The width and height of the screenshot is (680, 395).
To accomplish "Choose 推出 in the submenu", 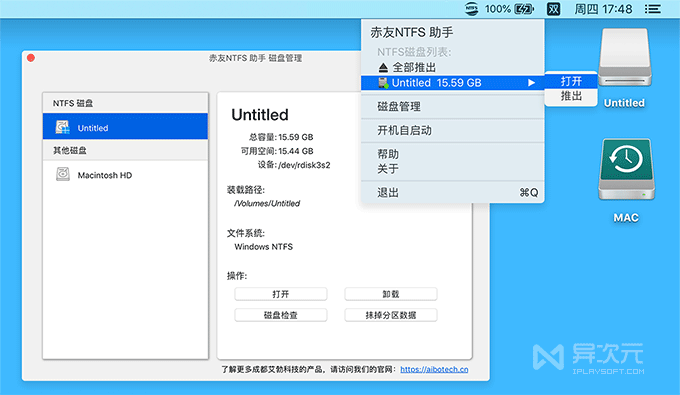I will pyautogui.click(x=571, y=96).
